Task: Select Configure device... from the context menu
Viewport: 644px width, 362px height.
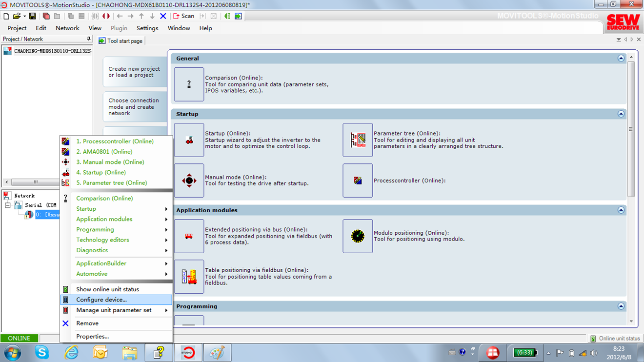Action: coord(101,300)
